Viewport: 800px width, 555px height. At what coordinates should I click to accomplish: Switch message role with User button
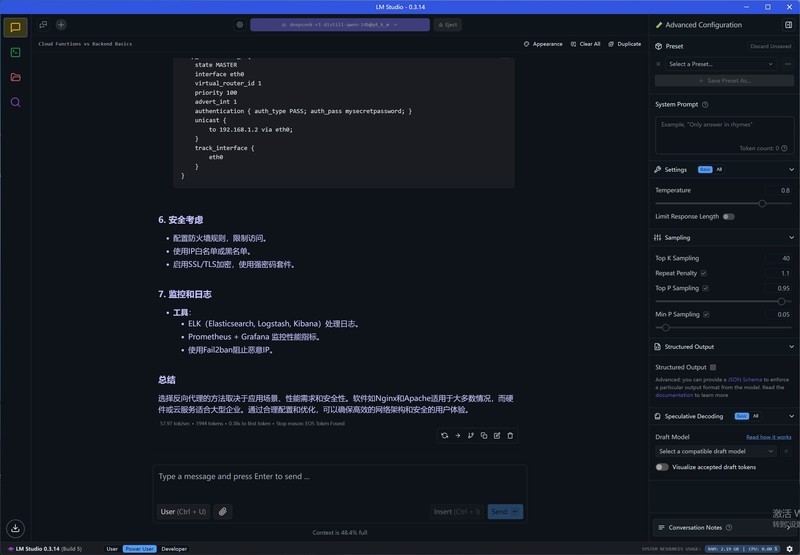point(183,512)
